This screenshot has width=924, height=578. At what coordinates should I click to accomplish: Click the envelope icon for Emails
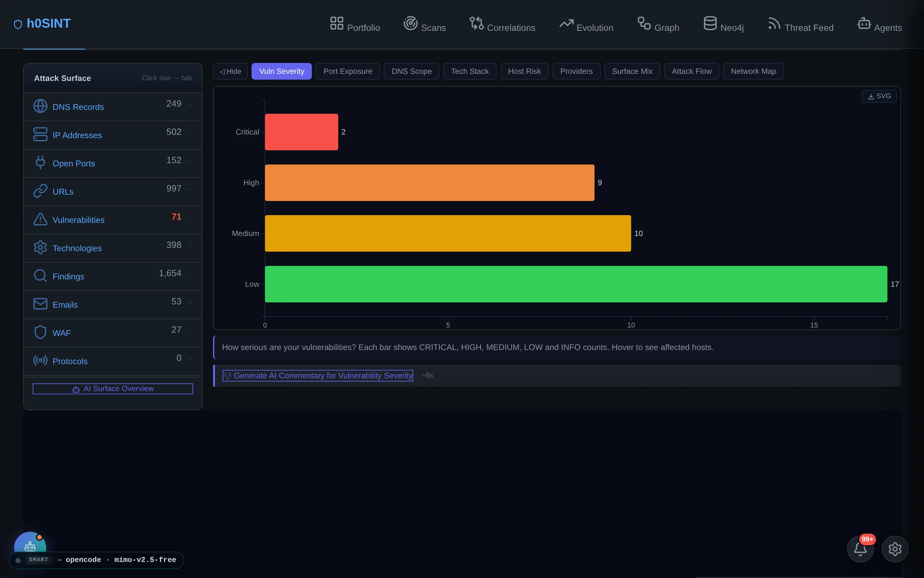pos(40,304)
